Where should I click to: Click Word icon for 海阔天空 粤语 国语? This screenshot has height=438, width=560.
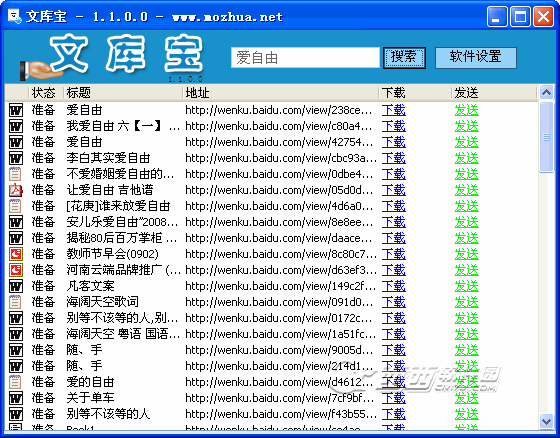point(16,334)
